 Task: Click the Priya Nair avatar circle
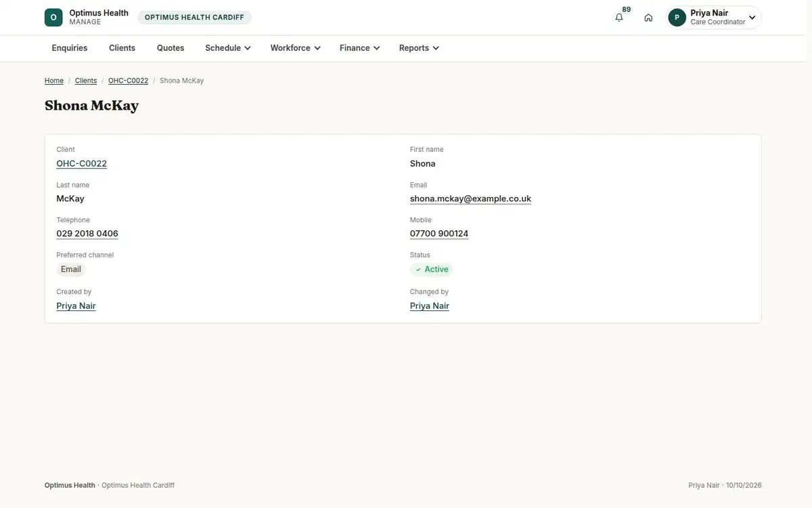click(677, 18)
